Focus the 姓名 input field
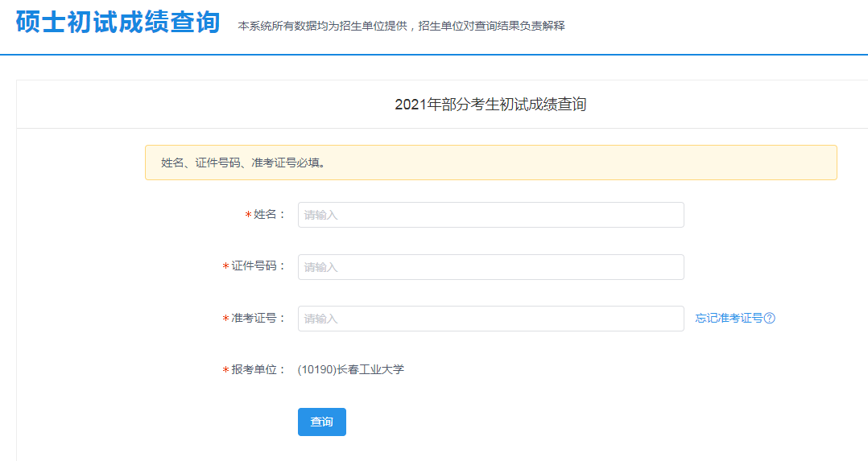 (x=491, y=215)
